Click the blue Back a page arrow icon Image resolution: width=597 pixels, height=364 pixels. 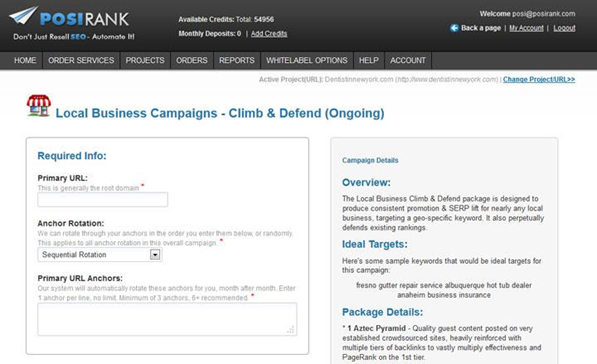tap(454, 28)
